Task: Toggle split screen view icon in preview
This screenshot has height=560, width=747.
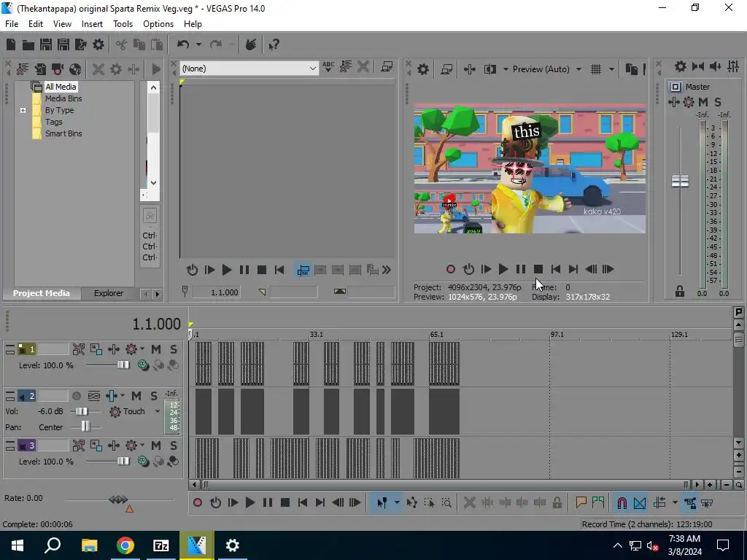Action: tap(490, 69)
